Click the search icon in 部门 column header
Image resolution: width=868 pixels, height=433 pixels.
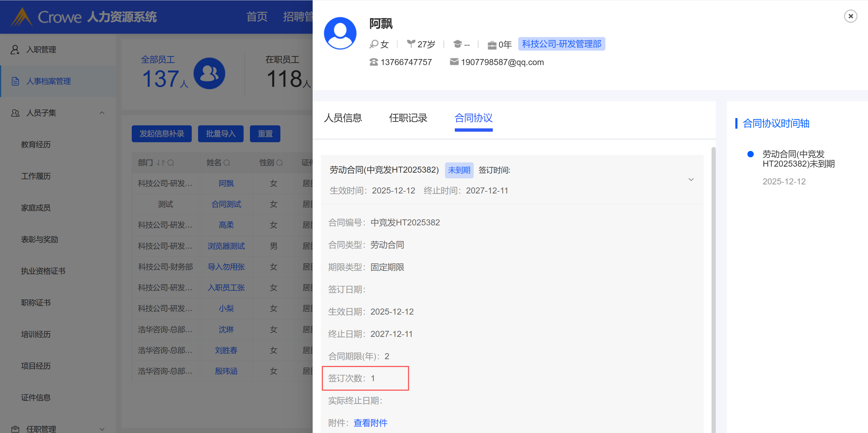(171, 163)
